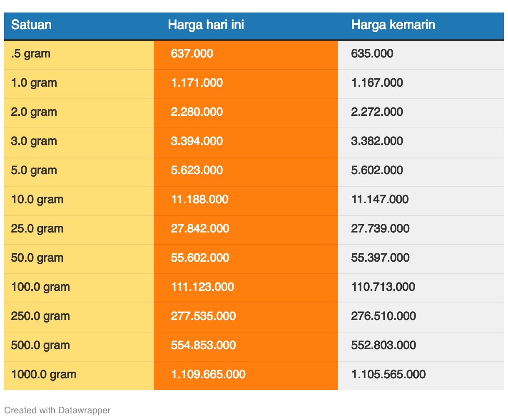Click the Harga hari ini column header

[206, 25]
